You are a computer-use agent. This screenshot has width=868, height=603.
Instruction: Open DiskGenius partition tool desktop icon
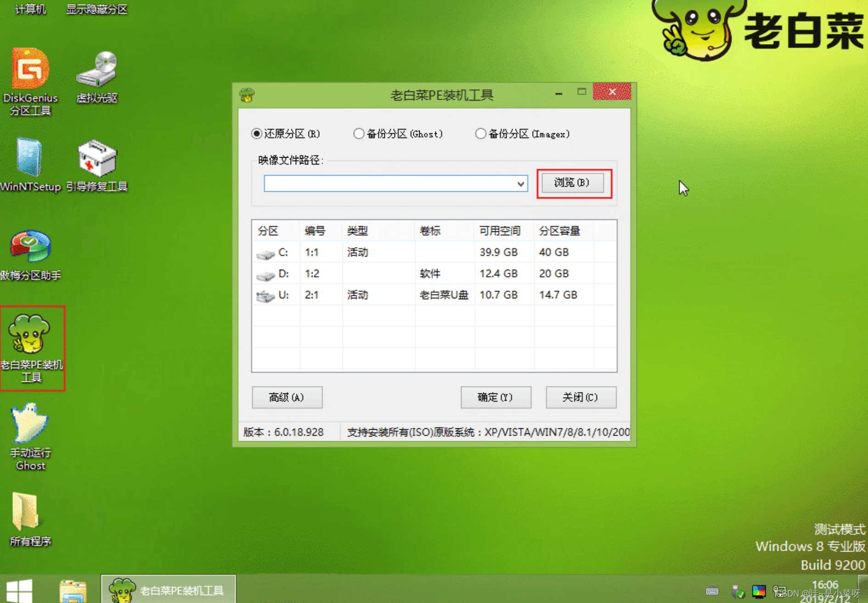[30, 82]
